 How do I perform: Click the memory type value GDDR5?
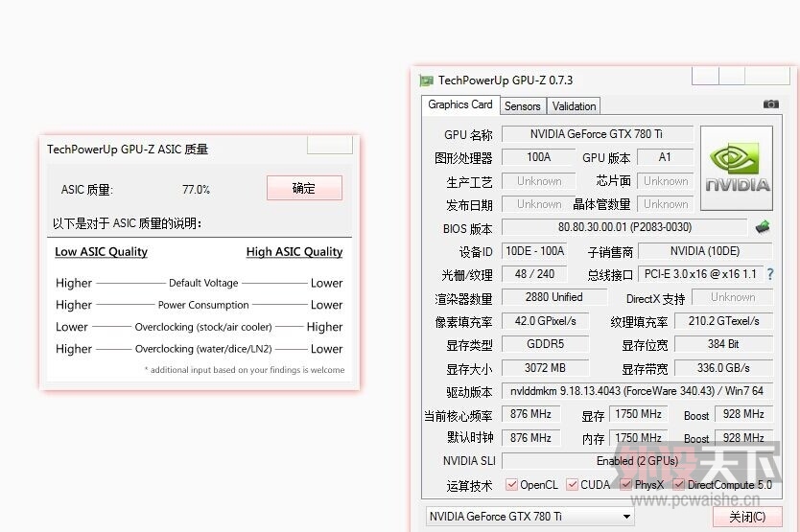point(546,344)
